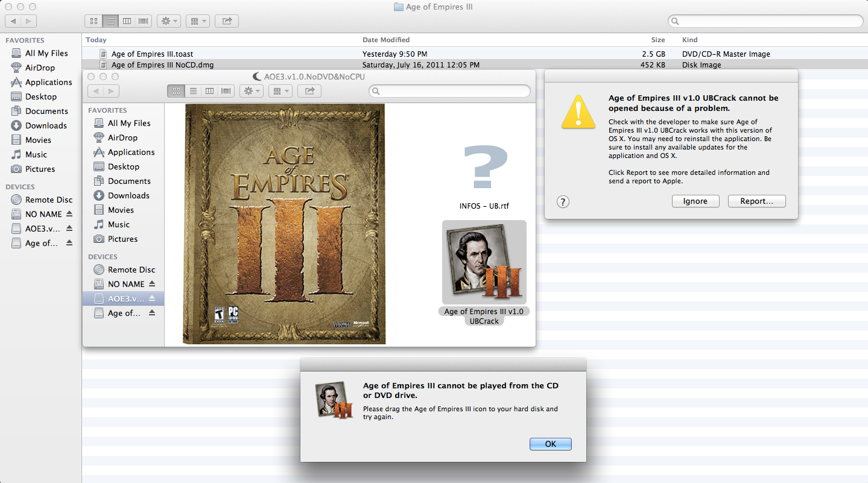Sort the list by Date Modified column

(x=386, y=40)
